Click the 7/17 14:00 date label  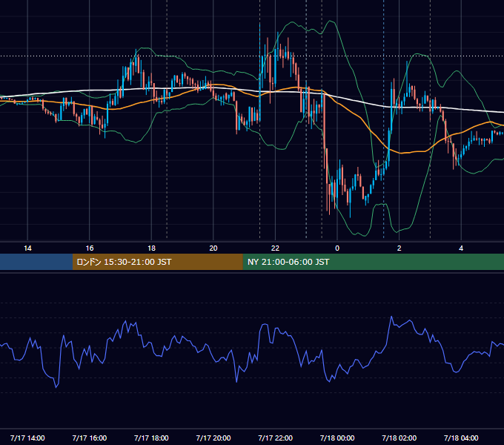[27, 438]
